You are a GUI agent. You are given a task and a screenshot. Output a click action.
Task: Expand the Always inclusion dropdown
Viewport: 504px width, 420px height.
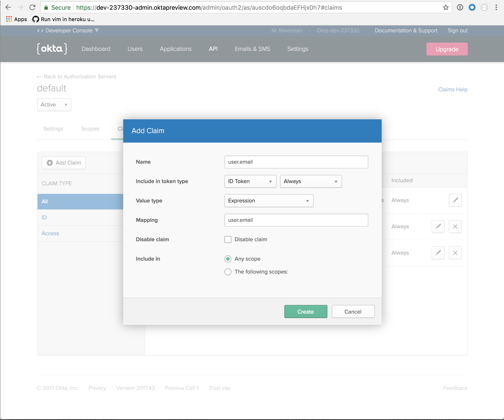[x=311, y=181]
